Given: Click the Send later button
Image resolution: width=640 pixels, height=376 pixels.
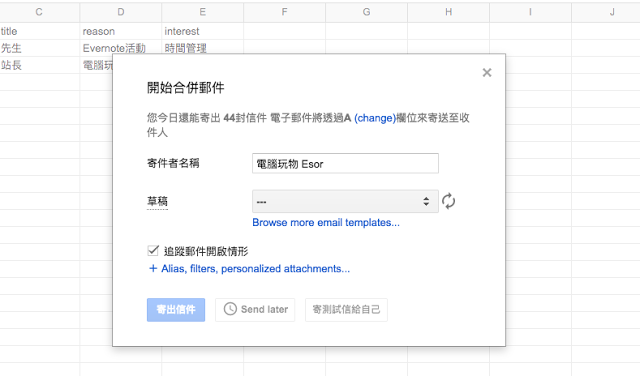Looking at the screenshot, I should (255, 310).
